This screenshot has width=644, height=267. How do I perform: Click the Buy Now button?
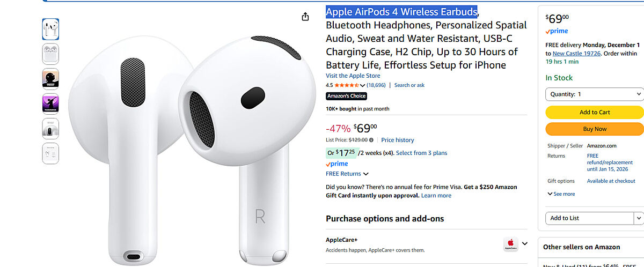[594, 129]
